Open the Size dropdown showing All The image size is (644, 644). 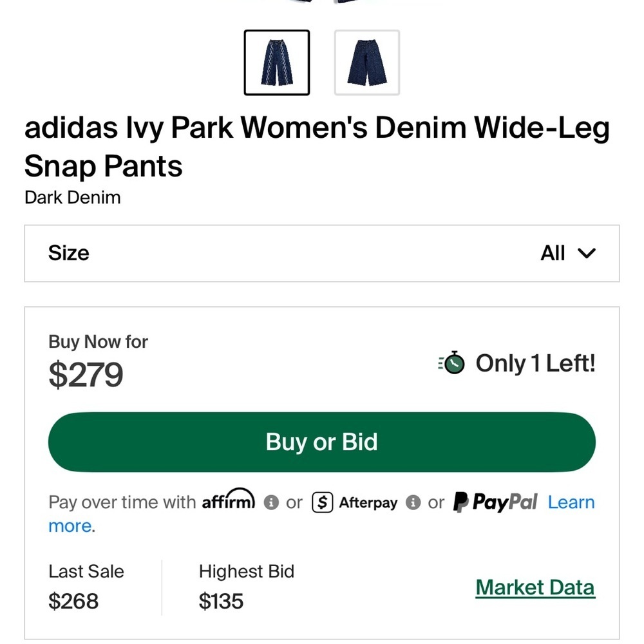coord(322,253)
